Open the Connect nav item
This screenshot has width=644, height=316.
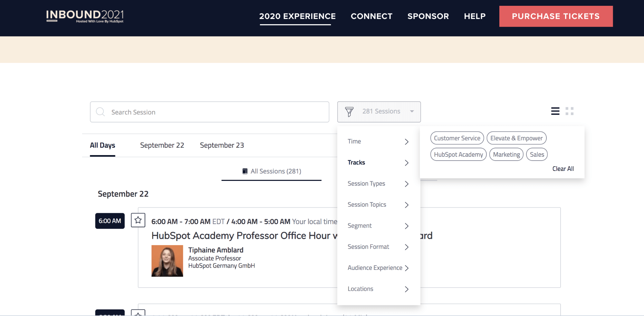point(371,16)
